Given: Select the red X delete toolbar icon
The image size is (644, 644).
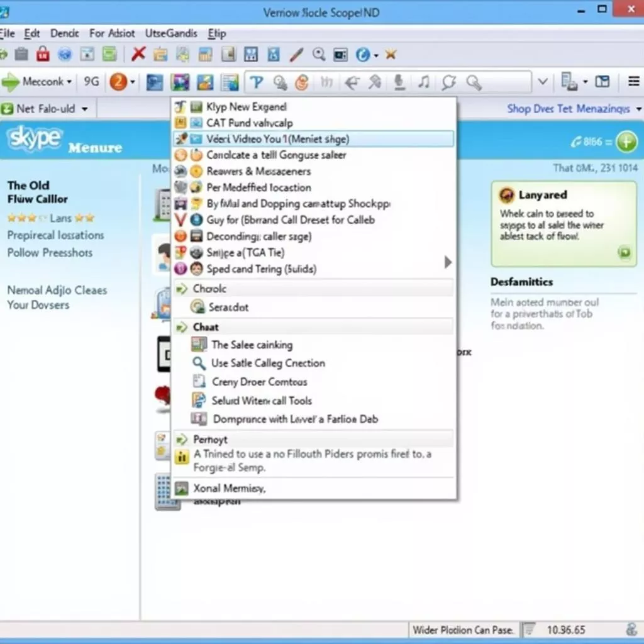Looking at the screenshot, I should pyautogui.click(x=137, y=55).
